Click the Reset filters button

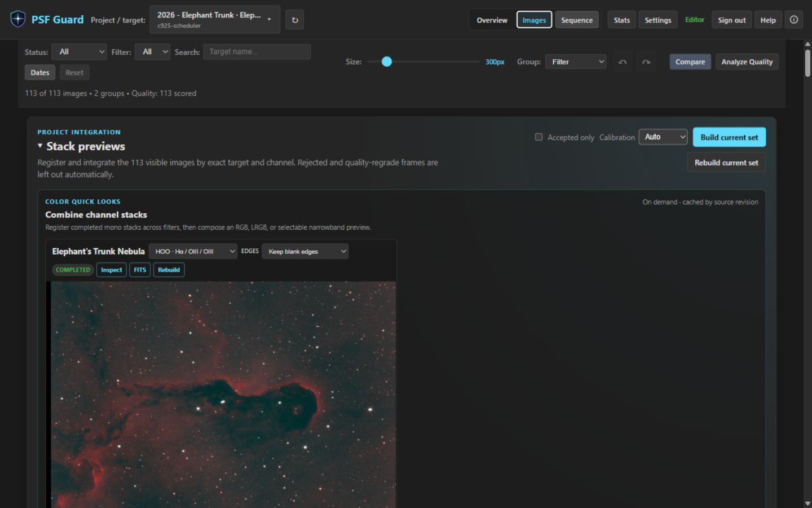tap(74, 72)
